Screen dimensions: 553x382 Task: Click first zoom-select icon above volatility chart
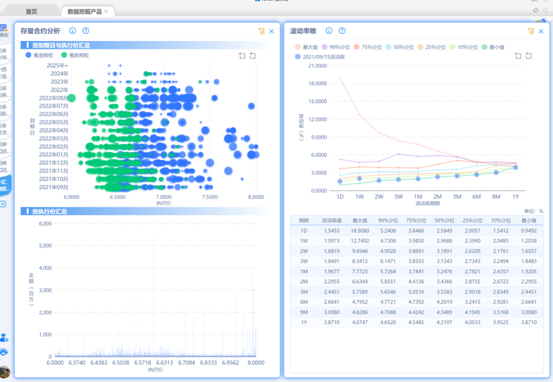pos(518,56)
